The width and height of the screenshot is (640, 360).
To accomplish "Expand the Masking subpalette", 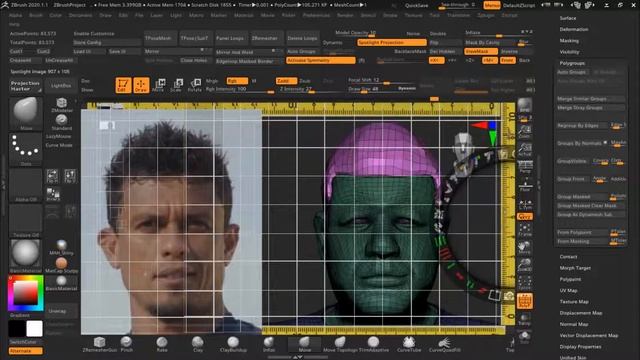I will 569,41.
